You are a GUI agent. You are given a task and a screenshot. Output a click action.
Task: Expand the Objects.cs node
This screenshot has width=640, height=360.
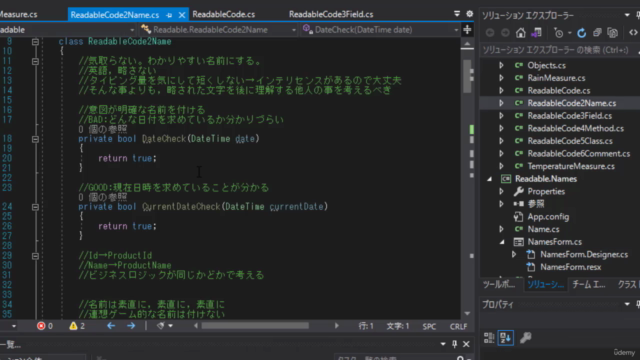tap(501, 65)
